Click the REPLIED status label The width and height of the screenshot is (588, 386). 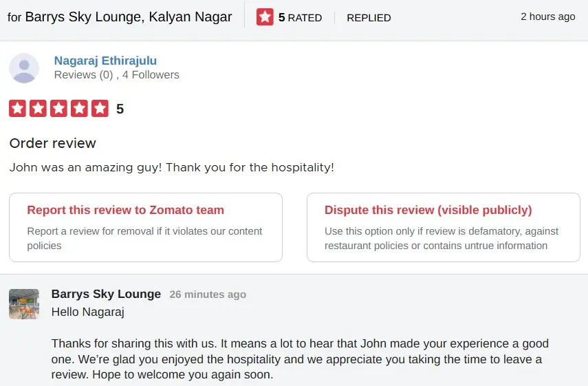(369, 18)
